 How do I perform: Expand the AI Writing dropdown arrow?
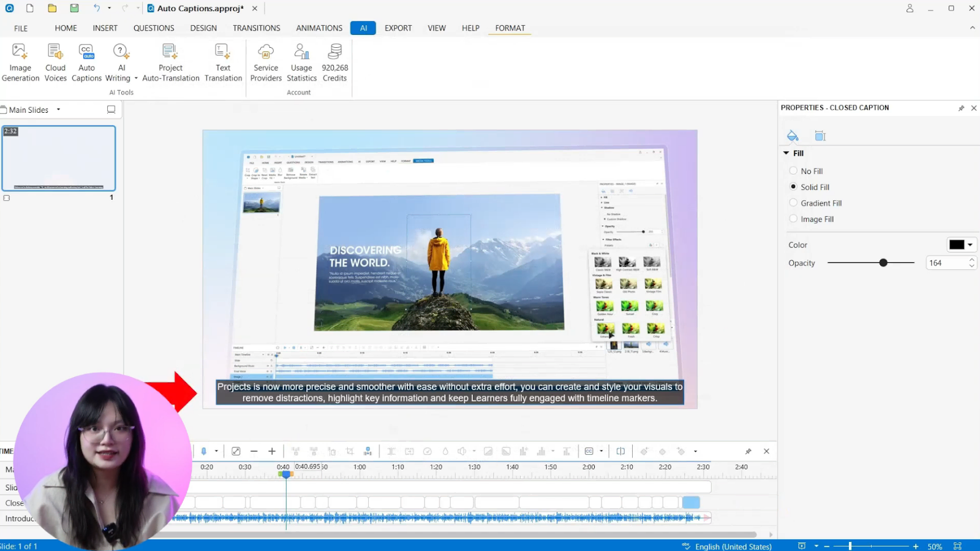tap(136, 78)
